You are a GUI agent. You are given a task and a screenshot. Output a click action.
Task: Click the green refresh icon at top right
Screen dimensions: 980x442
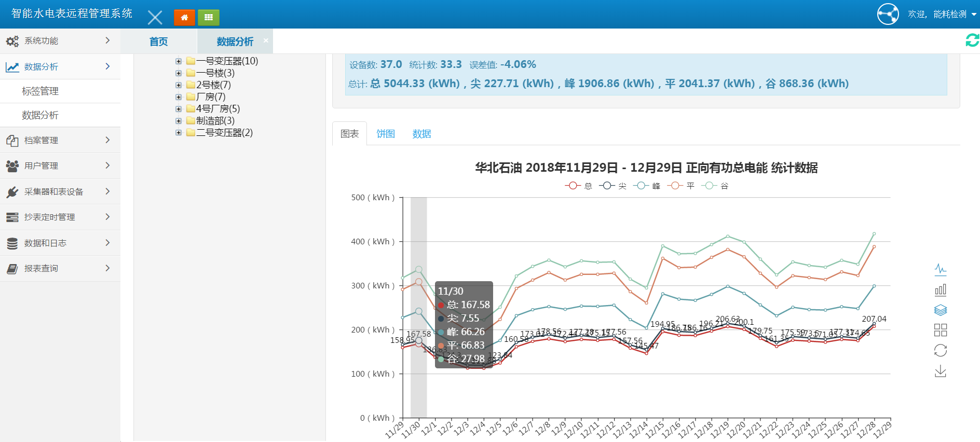(x=972, y=40)
